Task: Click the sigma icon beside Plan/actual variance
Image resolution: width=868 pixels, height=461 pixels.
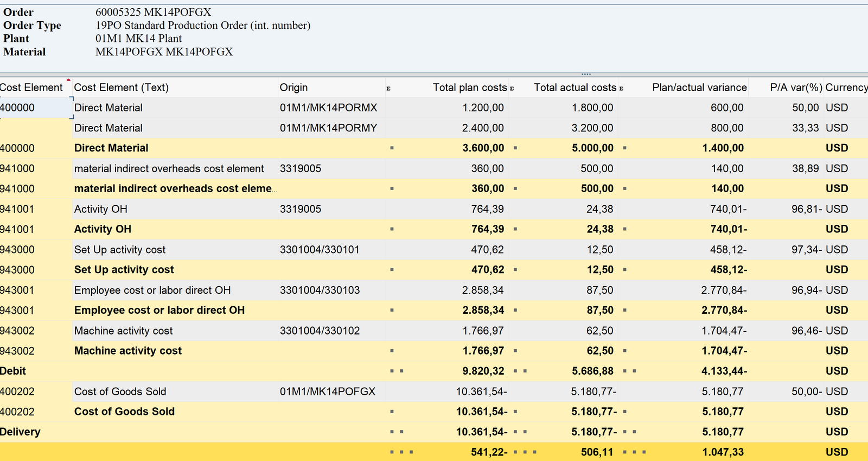Action: 621,88
